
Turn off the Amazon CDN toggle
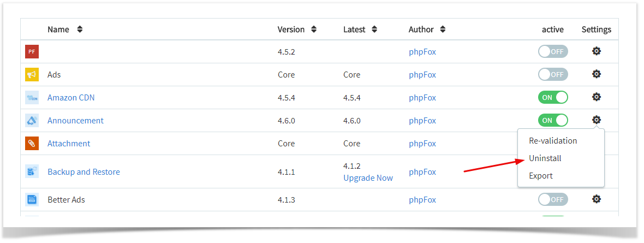553,97
